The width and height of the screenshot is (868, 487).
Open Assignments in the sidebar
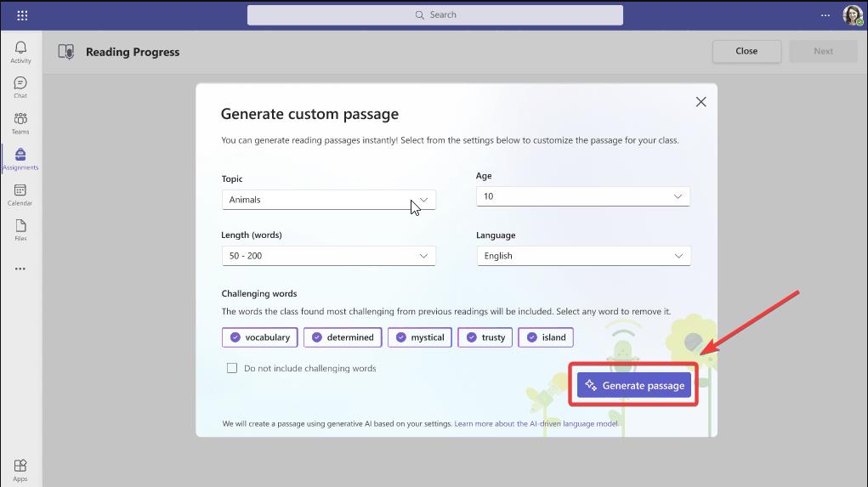tap(20, 159)
